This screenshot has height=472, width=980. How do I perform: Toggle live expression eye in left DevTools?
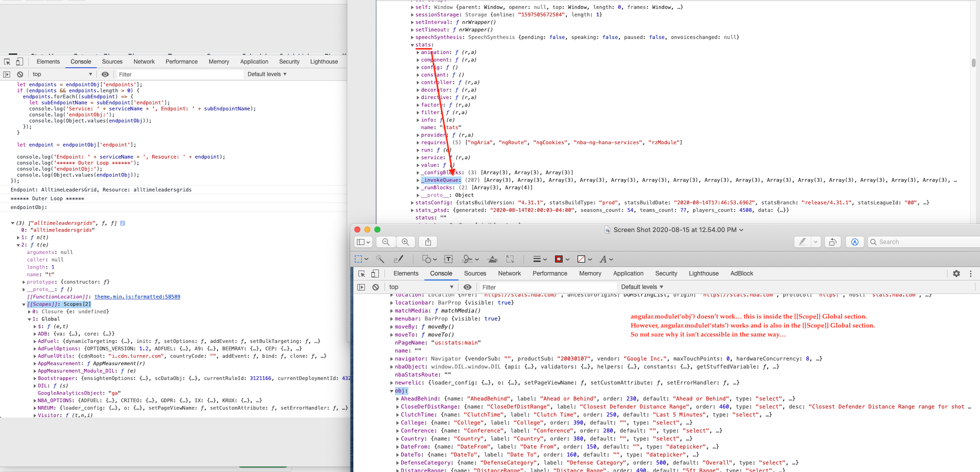point(105,74)
